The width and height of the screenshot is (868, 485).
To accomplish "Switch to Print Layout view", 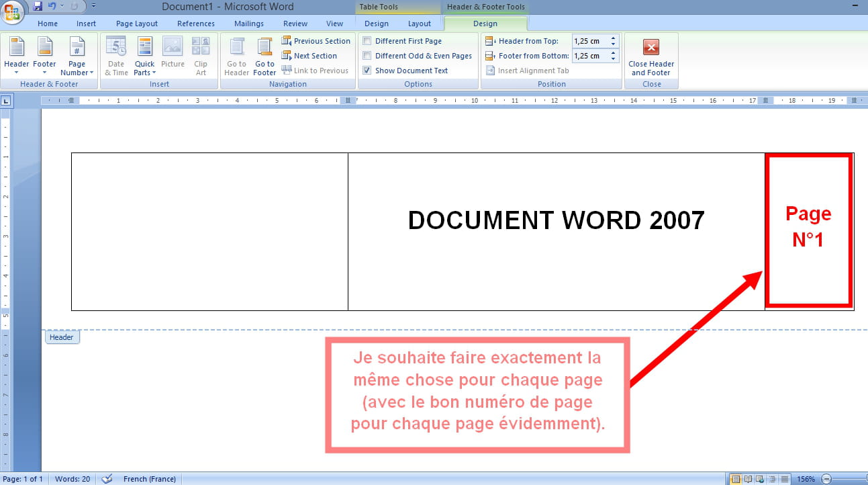I will coord(736,479).
